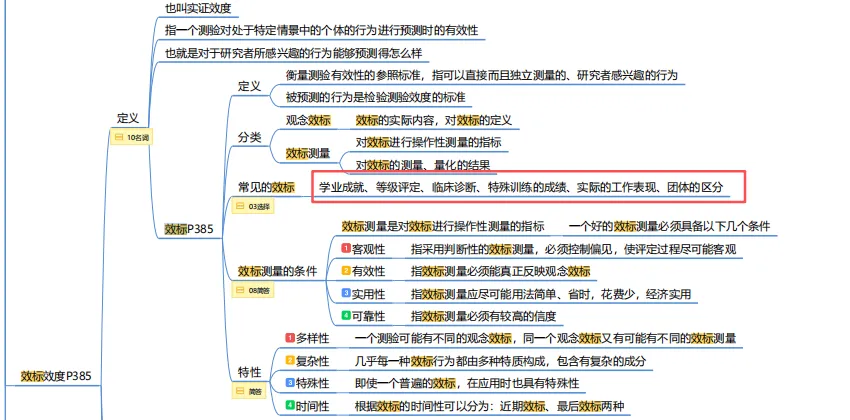This screenshot has width=850, height=420.
Task: Select the 特殊性 node
Action: (313, 384)
